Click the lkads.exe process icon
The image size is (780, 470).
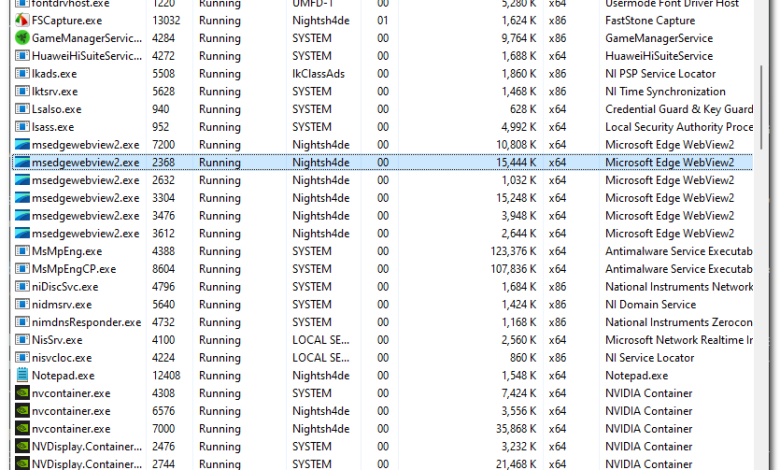[22, 74]
